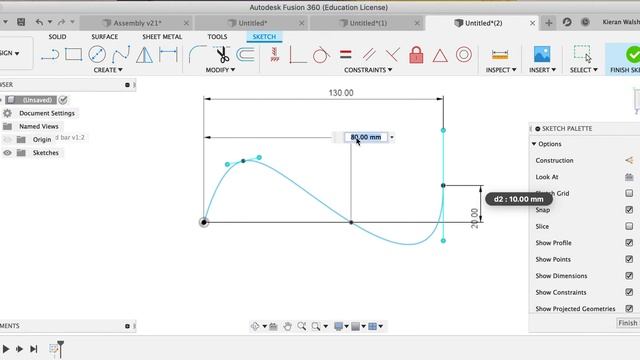Toggle the Show Points checkbox
This screenshot has width=640, height=360.
[629, 259]
